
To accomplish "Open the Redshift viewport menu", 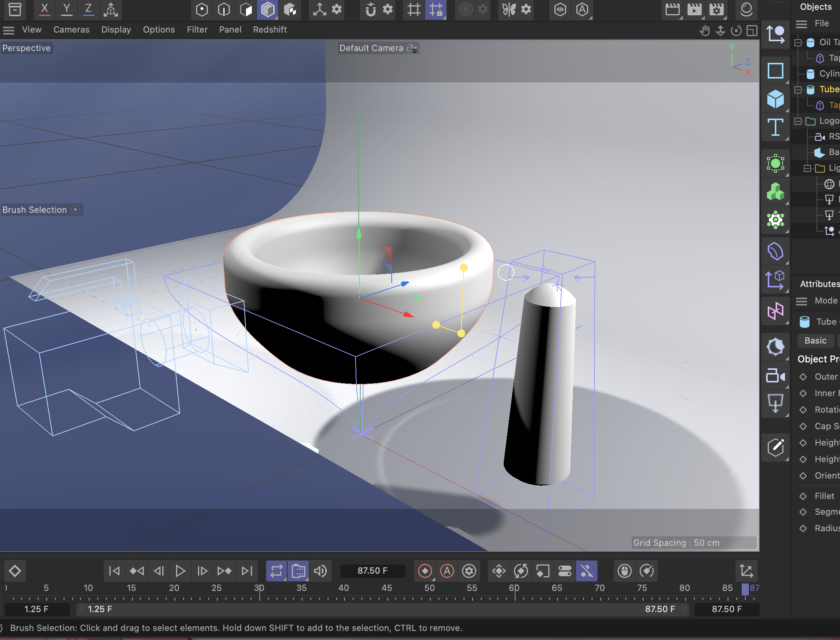I will [270, 30].
